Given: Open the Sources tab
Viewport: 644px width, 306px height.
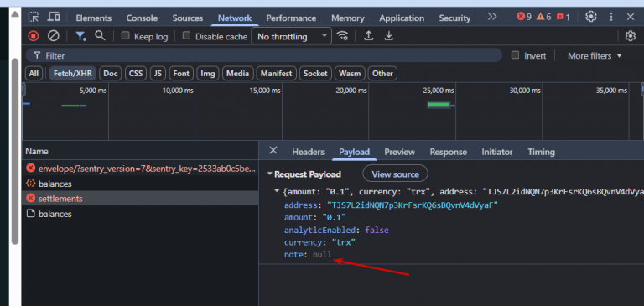Looking at the screenshot, I should [188, 18].
